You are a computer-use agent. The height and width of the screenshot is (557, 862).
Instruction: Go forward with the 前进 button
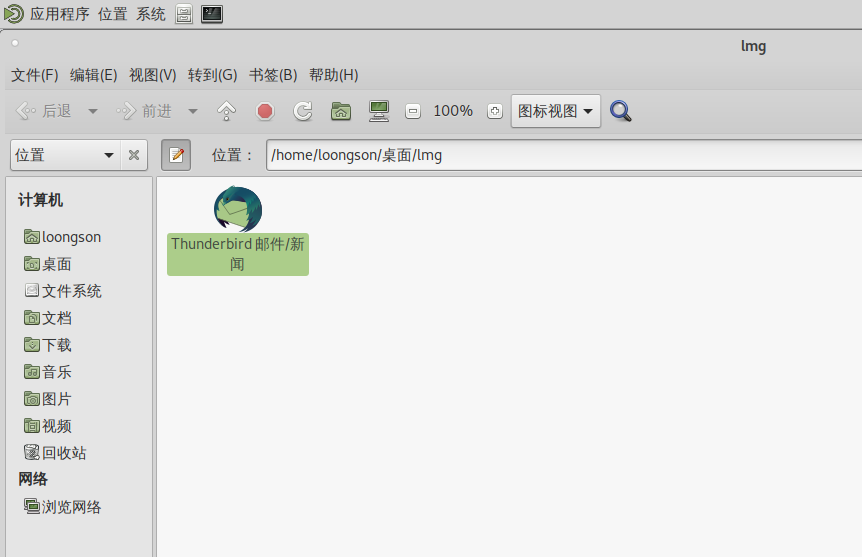click(x=144, y=111)
